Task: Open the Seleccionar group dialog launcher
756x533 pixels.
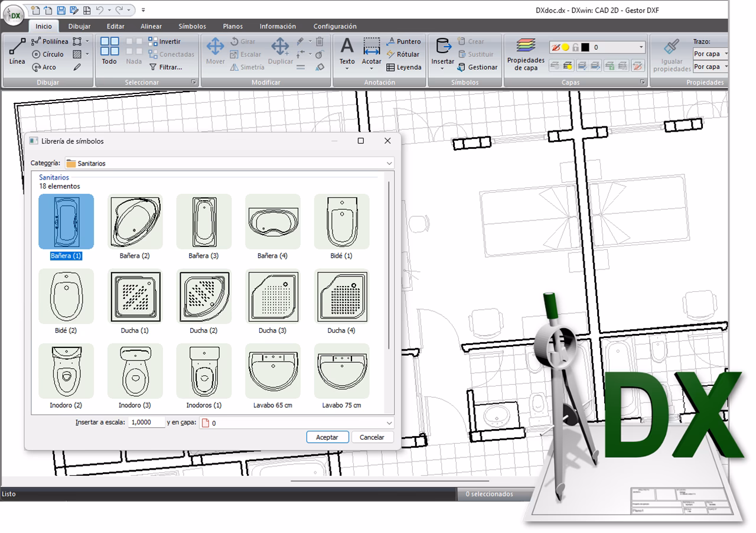Action: pos(194,82)
